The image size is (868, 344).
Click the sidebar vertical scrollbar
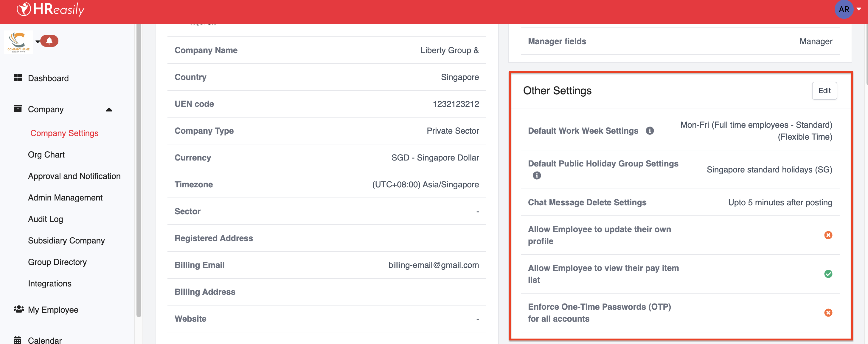(x=139, y=169)
